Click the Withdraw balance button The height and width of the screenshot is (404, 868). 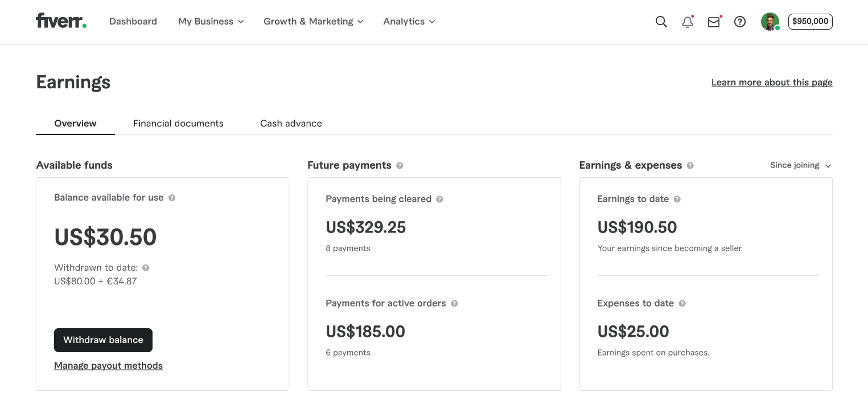pos(103,340)
